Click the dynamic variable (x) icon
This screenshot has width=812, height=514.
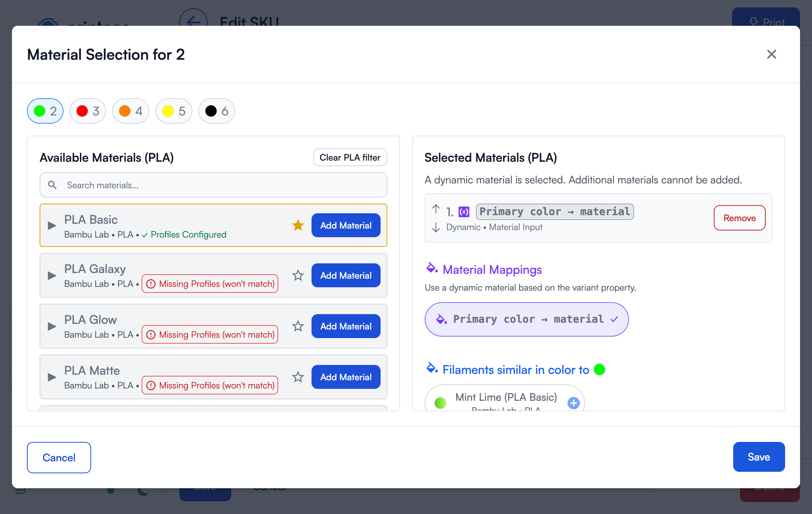pyautogui.click(x=464, y=212)
